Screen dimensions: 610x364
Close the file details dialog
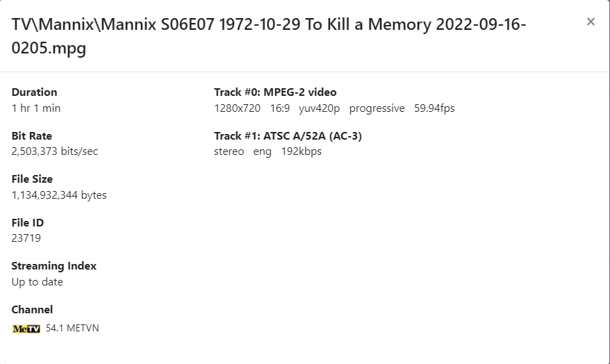[591, 22]
